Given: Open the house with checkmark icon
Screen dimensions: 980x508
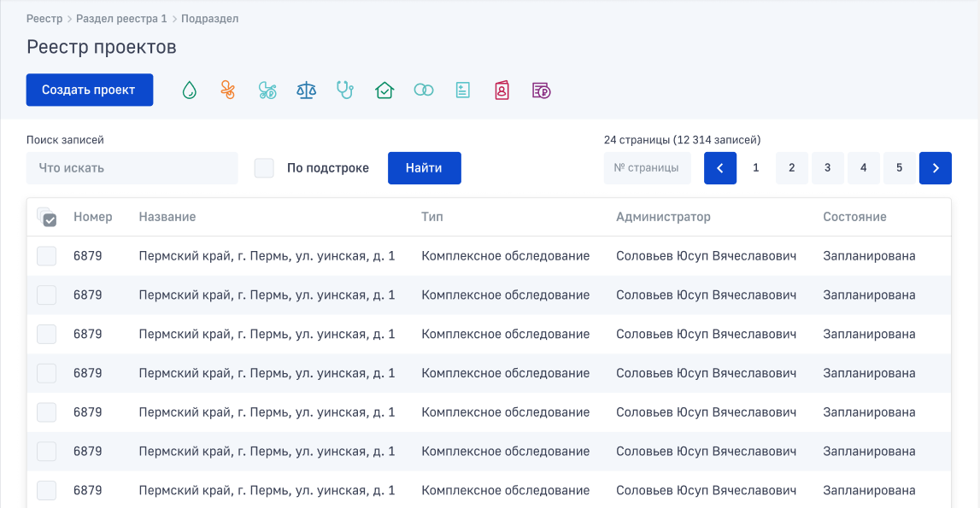Looking at the screenshot, I should (x=384, y=89).
